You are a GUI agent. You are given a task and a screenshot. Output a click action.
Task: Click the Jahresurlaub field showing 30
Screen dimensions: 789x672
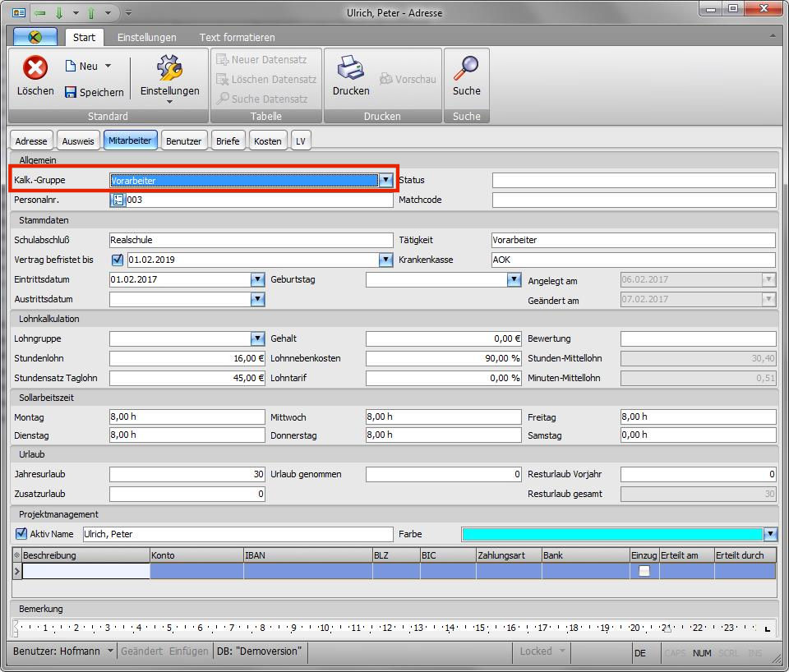pyautogui.click(x=187, y=474)
